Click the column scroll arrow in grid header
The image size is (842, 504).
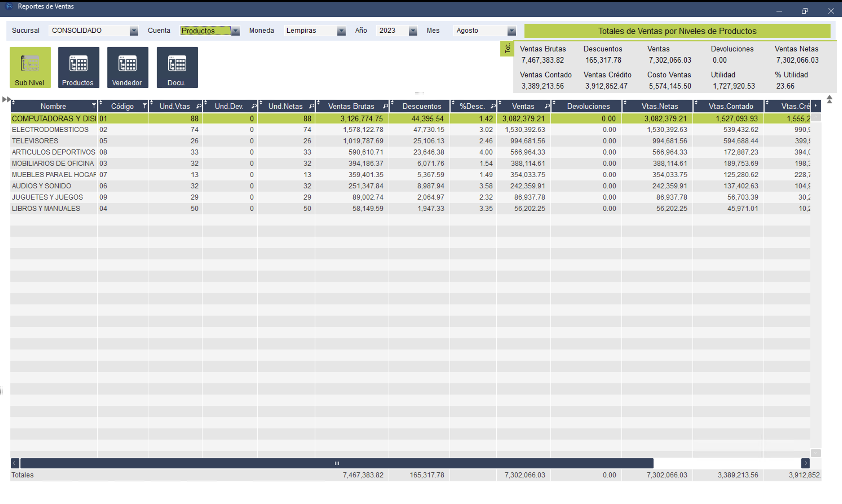pos(816,106)
